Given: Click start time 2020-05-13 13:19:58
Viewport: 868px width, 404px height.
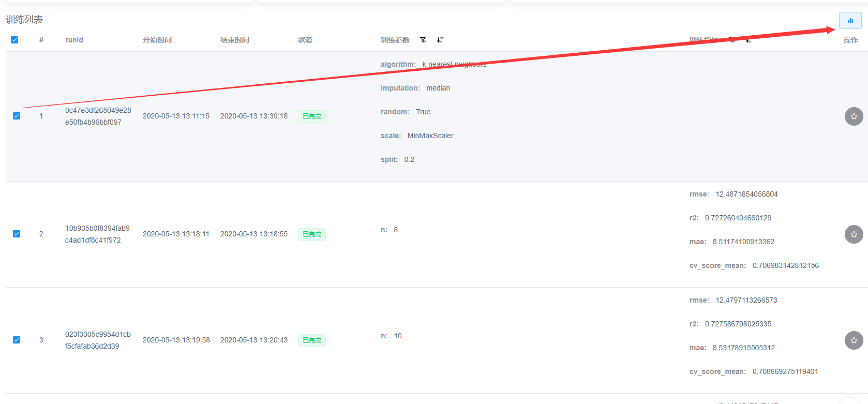Looking at the screenshot, I should pos(176,340).
